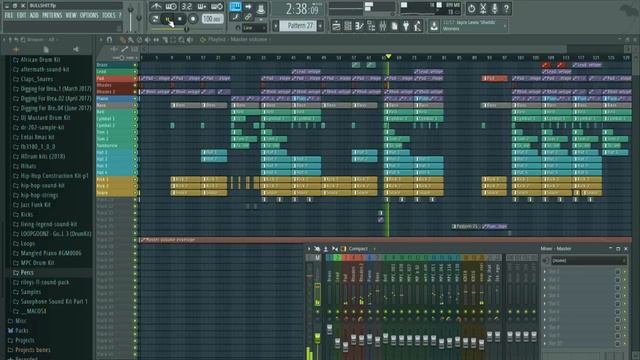Expand mixer Slot 3 plugin arrow

(x=544, y=288)
